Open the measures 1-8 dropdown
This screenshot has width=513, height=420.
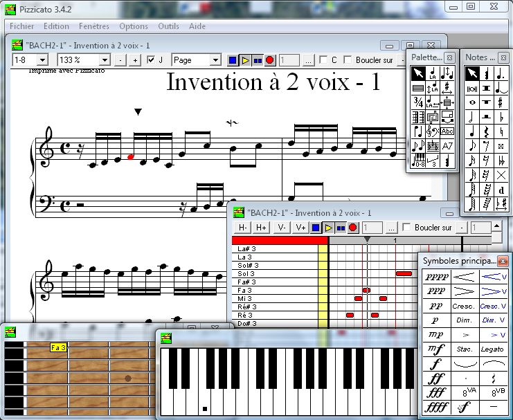[x=42, y=60]
